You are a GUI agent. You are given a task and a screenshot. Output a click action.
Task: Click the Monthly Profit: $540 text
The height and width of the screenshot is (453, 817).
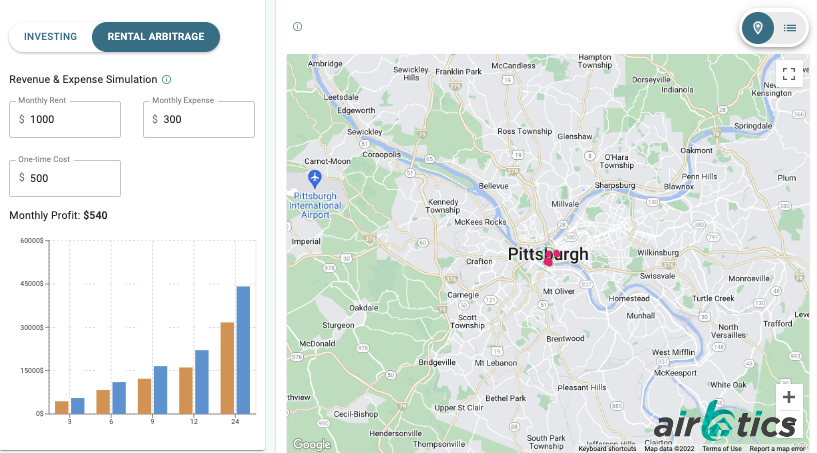coord(58,215)
